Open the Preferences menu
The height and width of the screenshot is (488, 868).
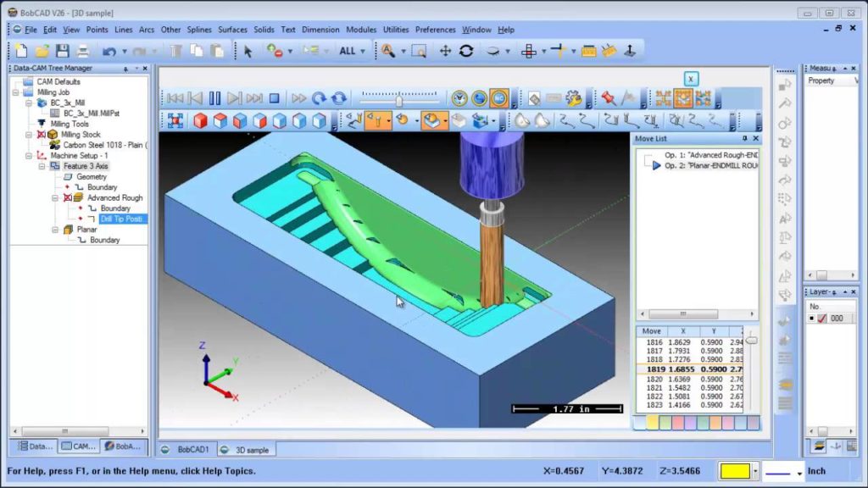coord(435,30)
